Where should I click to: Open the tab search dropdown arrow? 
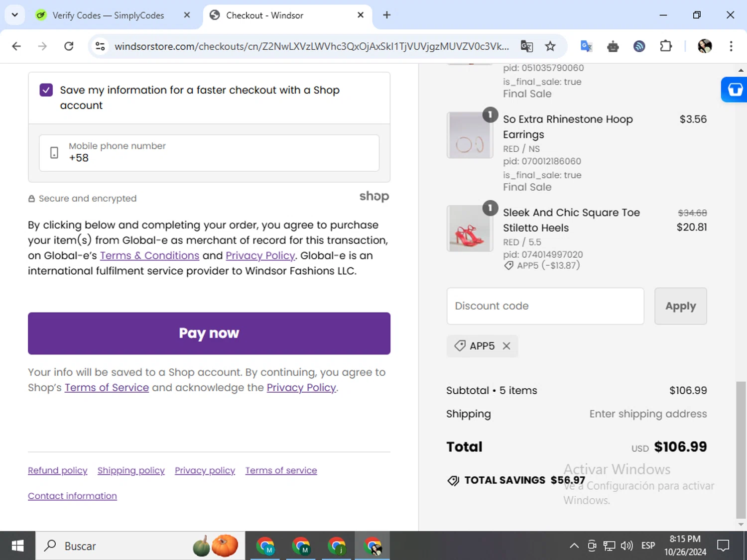14,15
